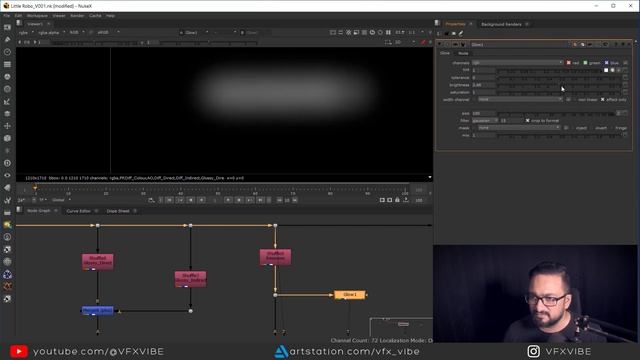Toggle the effect only checkbox
Image resolution: width=640 pixels, height=360 pixels.
pos(602,100)
